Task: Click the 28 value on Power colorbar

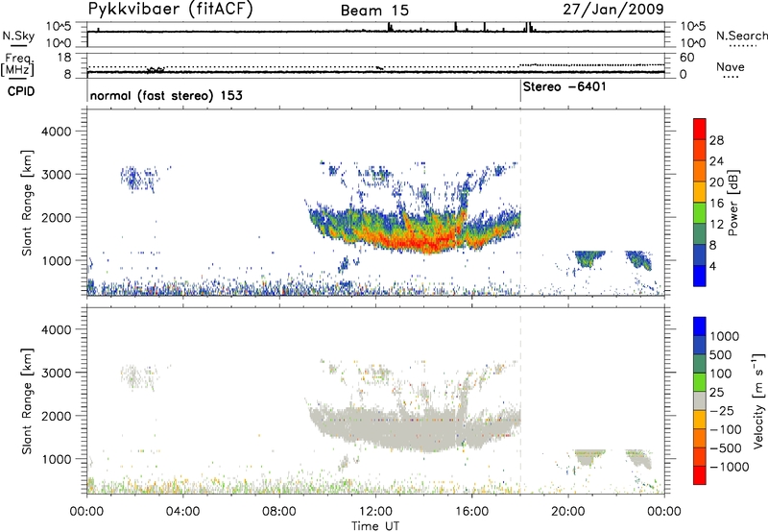Action: point(716,140)
